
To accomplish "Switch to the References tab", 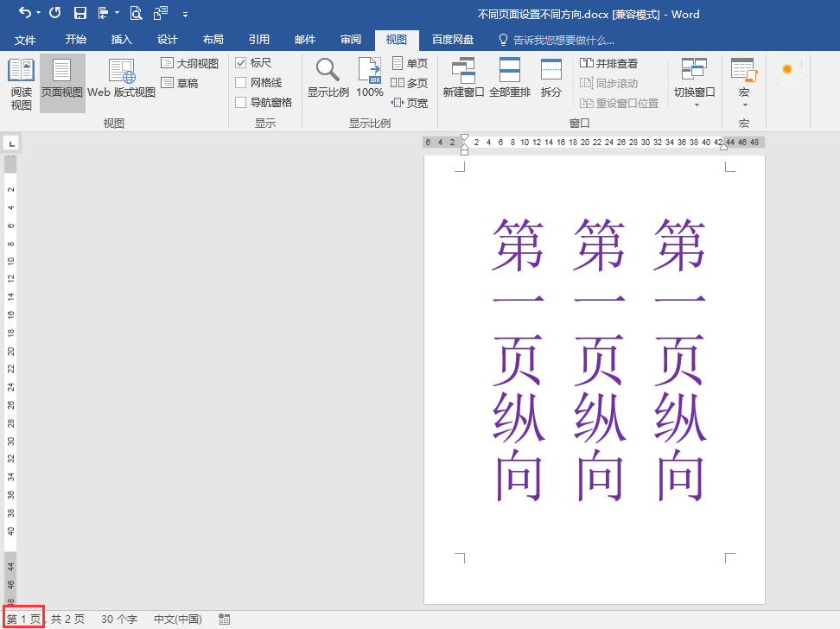I will 258,40.
